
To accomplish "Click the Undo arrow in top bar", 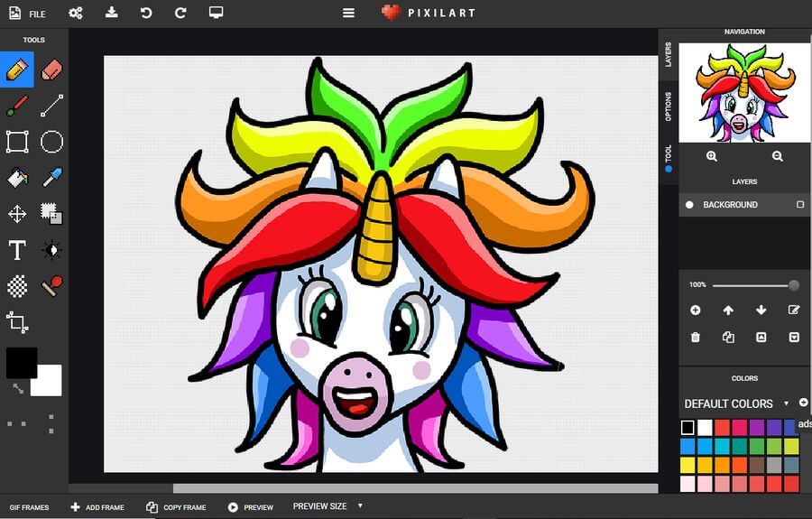I will (146, 13).
